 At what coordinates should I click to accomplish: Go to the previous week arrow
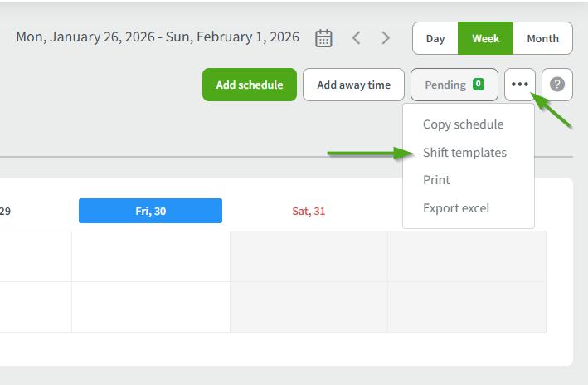pos(357,38)
